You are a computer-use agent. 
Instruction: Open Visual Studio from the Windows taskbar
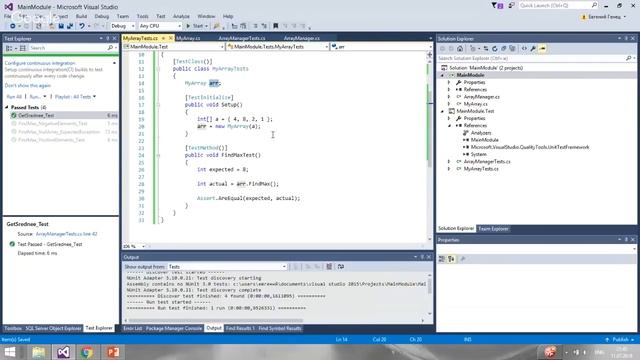pyautogui.click(x=63, y=352)
